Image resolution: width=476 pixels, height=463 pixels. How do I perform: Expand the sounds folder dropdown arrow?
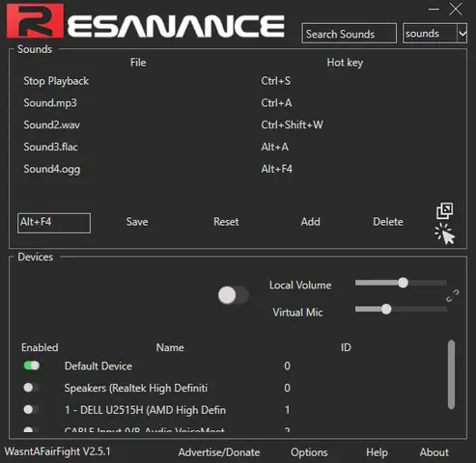[x=462, y=33]
